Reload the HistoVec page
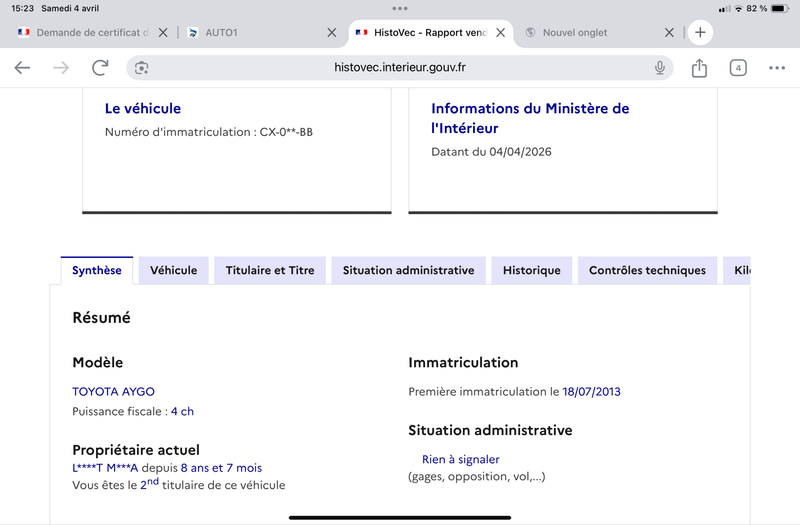The width and height of the screenshot is (800, 525). pyautogui.click(x=100, y=68)
